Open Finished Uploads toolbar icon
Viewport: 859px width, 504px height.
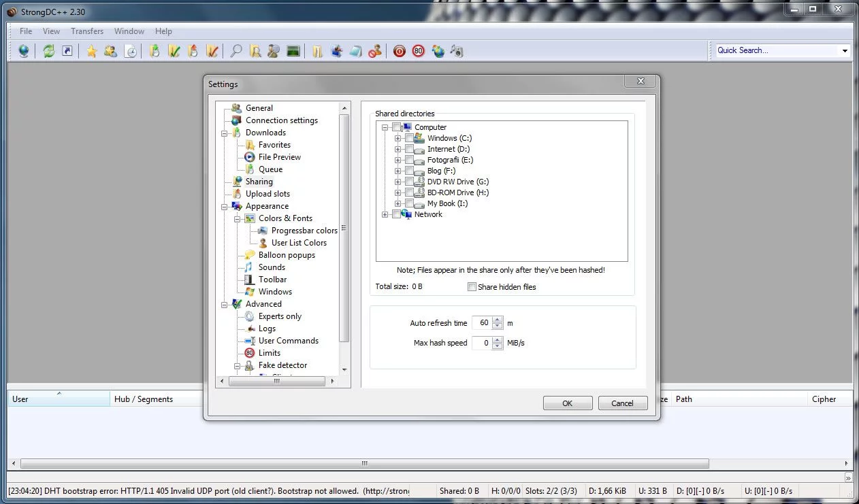212,51
